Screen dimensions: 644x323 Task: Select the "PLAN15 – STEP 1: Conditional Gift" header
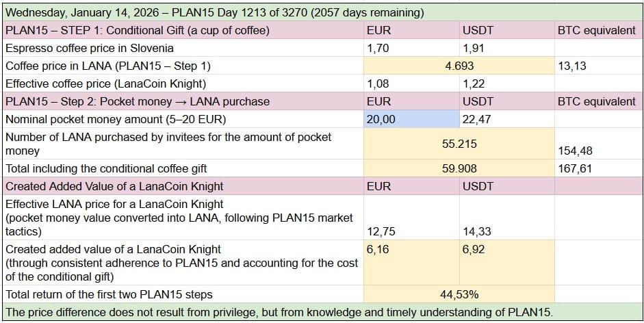[137, 31]
